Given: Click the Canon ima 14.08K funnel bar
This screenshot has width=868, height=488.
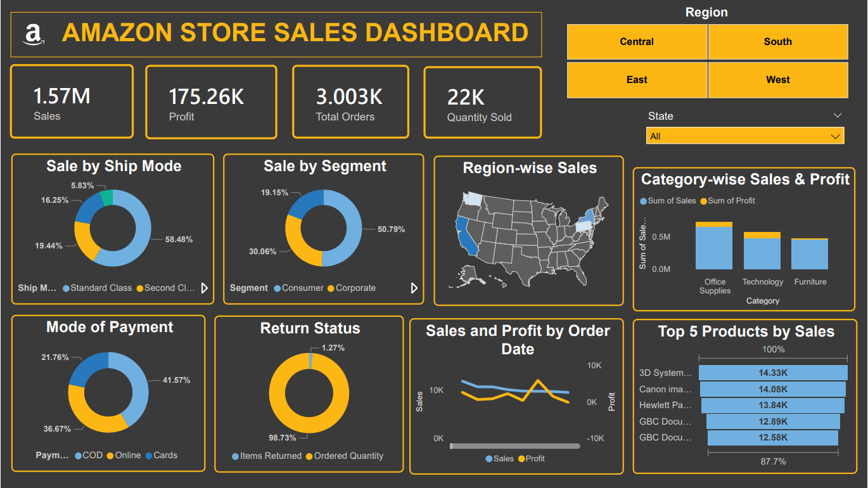Looking at the screenshot, I should click(773, 389).
